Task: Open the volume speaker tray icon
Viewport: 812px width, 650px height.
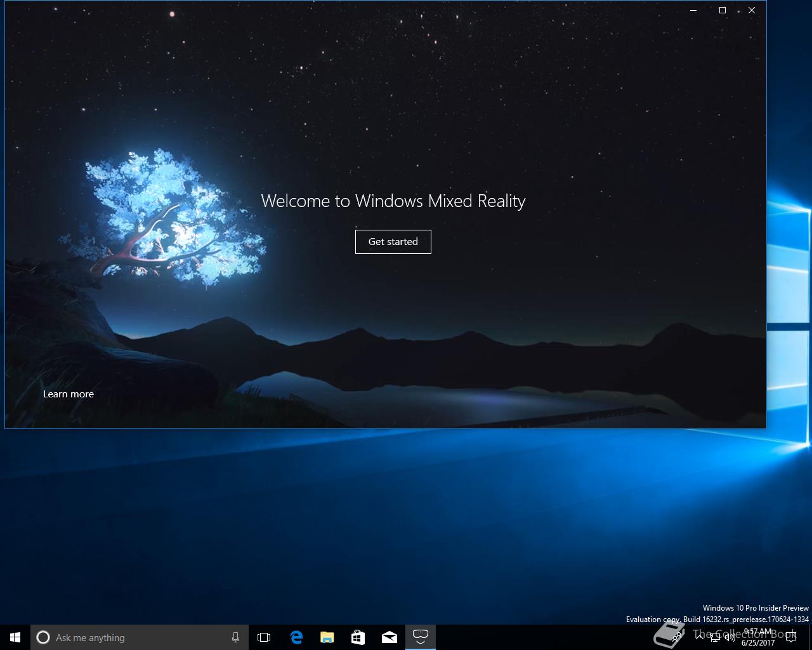Action: click(x=730, y=637)
